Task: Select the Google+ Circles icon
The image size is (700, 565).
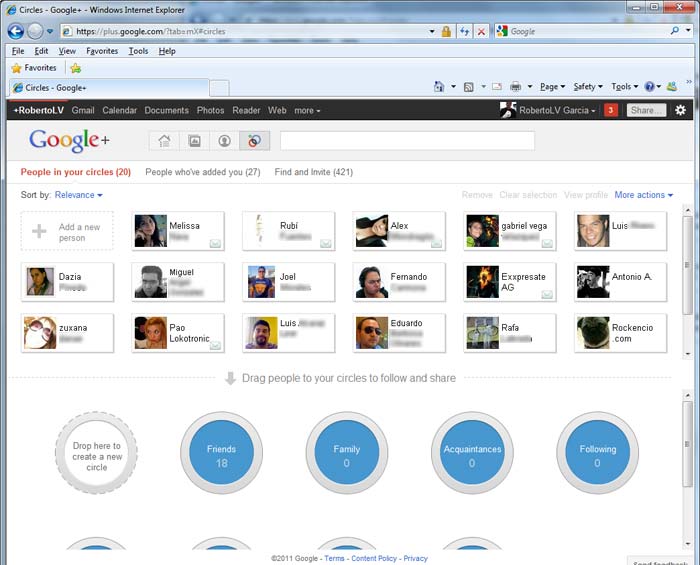Action: tap(254, 141)
